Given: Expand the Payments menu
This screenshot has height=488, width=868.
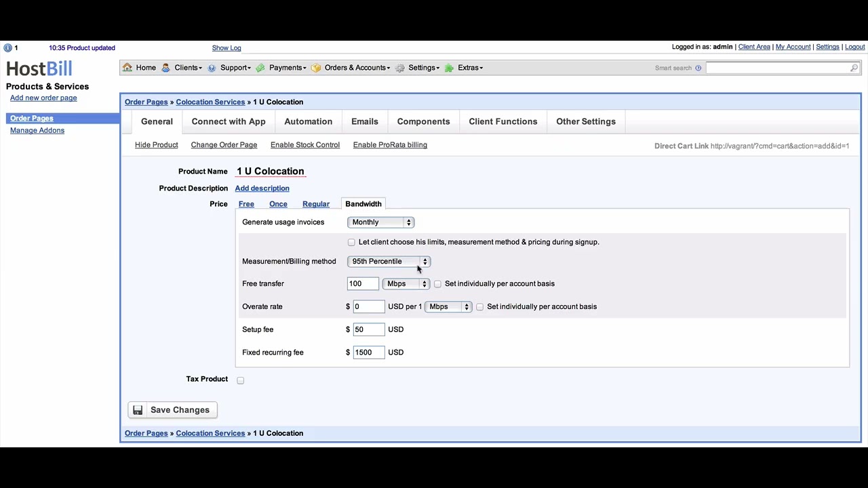Looking at the screenshot, I should (288, 68).
